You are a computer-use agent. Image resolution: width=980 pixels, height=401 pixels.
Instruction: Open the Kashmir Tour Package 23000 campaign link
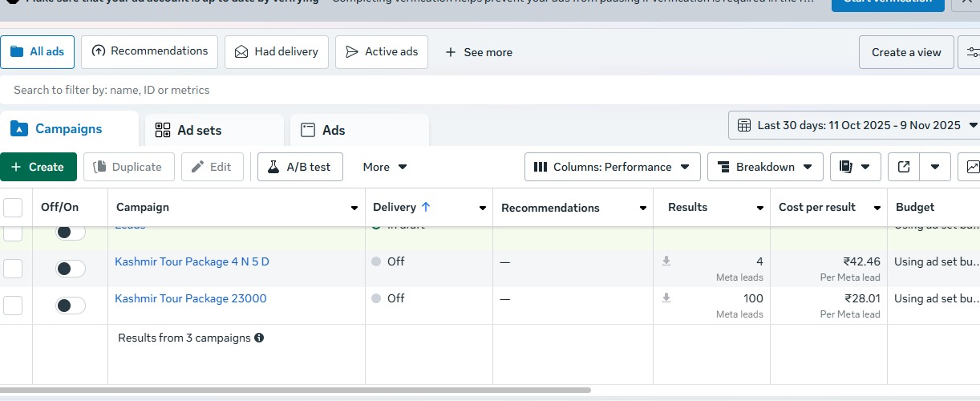click(191, 298)
